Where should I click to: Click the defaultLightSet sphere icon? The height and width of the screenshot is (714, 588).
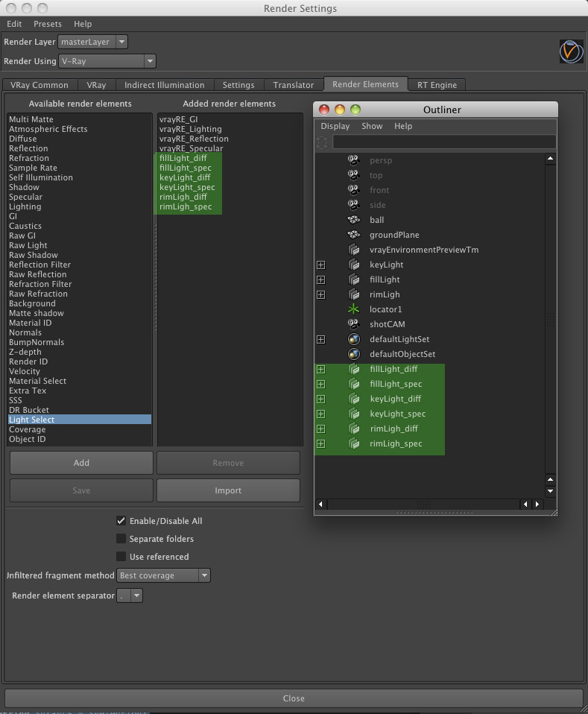coord(354,339)
